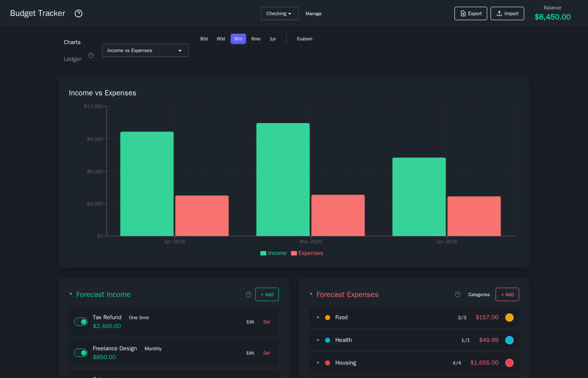
Task: Toggle Income series in chart legend
Action: (x=273, y=253)
